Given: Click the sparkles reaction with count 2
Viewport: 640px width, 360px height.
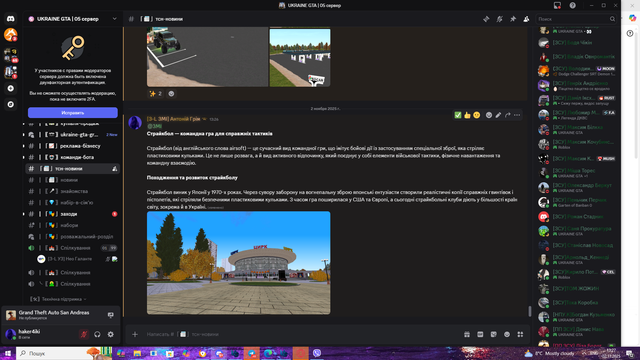Looking at the screenshot, I should click(x=156, y=93).
